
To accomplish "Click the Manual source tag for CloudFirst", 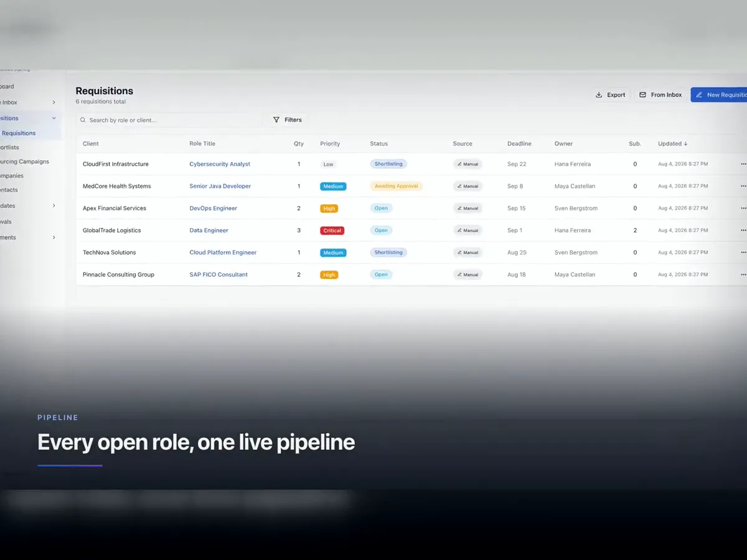I will [x=467, y=164].
